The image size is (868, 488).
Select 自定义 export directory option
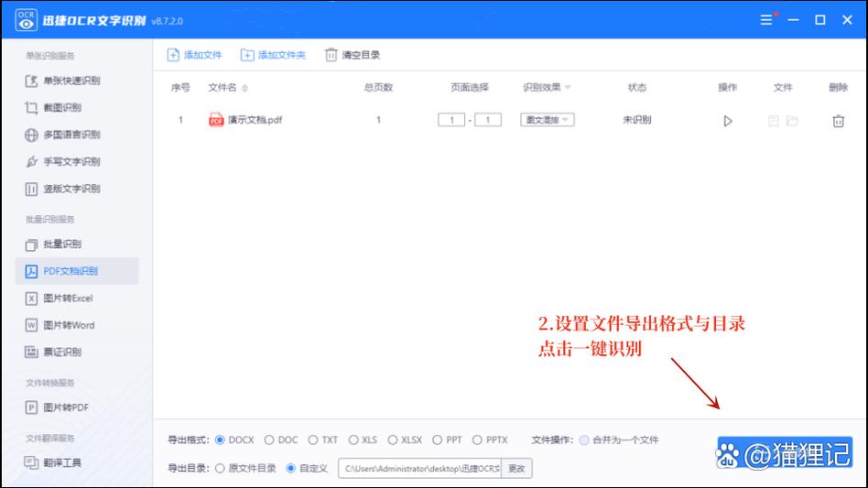290,468
